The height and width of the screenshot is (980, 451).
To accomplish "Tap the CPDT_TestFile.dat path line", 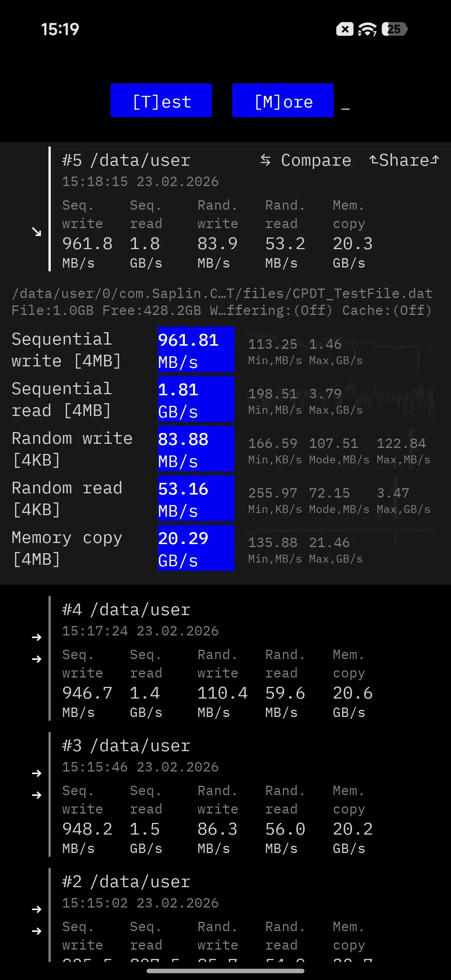I will coord(222,293).
